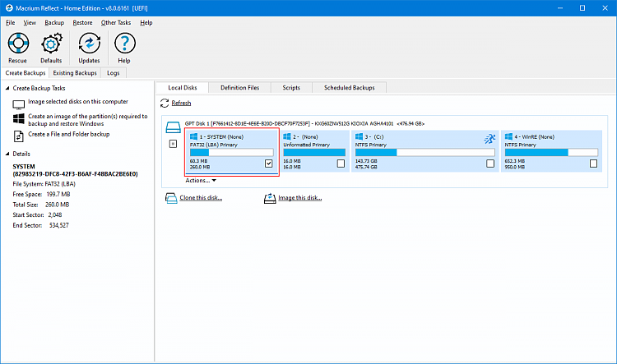This screenshot has height=364, width=617.
Task: Click the File System FAT32 (LBA) detail
Action: 44,184
